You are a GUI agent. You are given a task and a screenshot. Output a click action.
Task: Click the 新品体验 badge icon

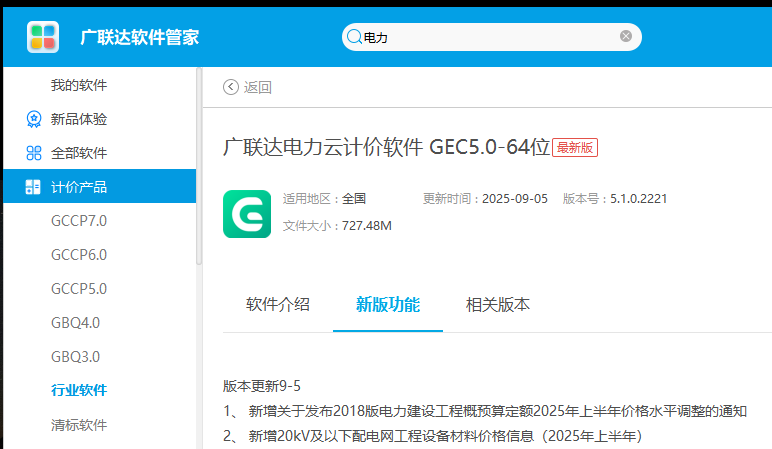(x=33, y=119)
